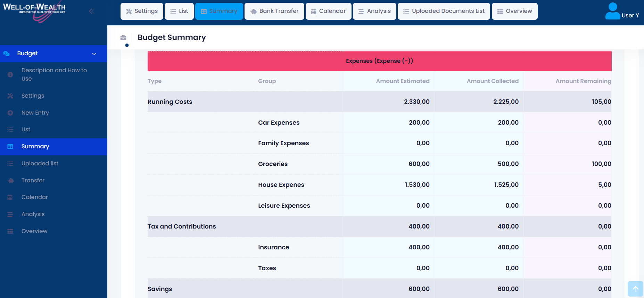
Task: Open List in the sidebar
Action: coord(53,130)
